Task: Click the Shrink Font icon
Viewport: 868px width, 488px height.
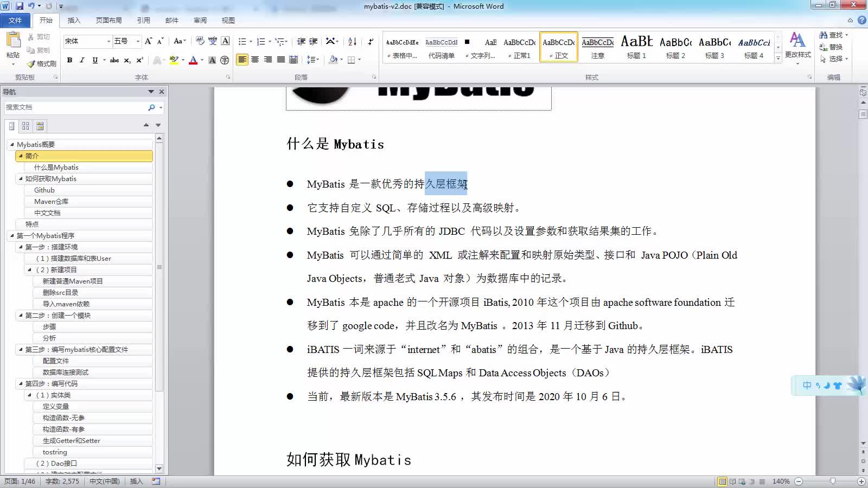Action: click(160, 41)
